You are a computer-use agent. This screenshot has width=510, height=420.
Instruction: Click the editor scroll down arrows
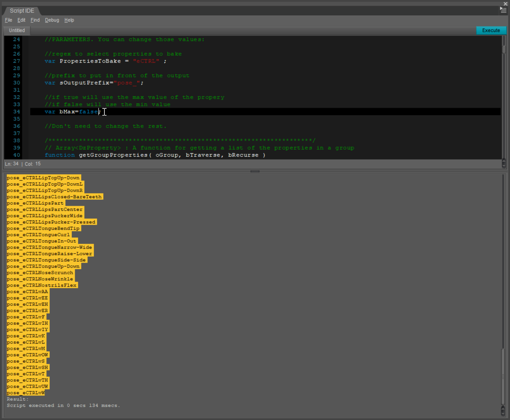coord(504,164)
